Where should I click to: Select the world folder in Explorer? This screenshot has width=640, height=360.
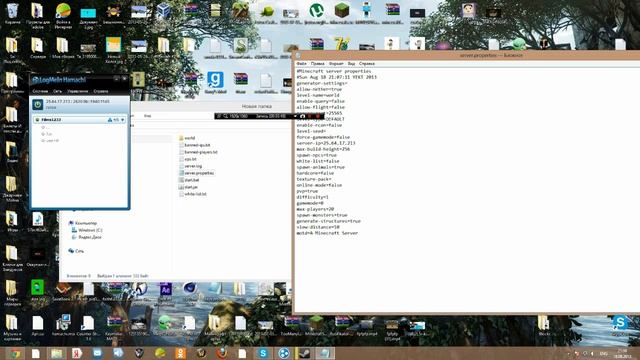pos(187,138)
